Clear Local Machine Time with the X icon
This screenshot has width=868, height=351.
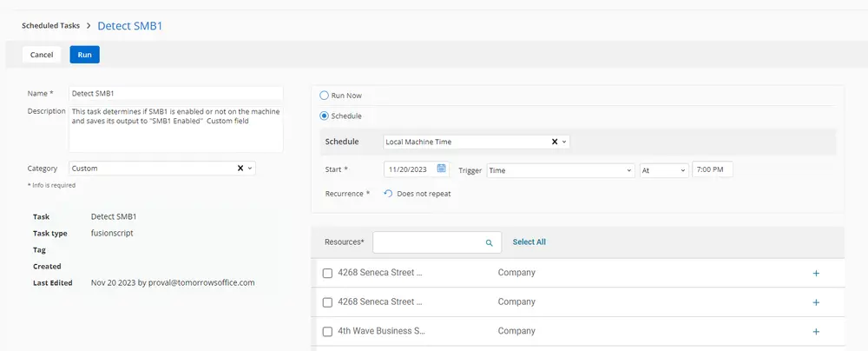tap(554, 142)
